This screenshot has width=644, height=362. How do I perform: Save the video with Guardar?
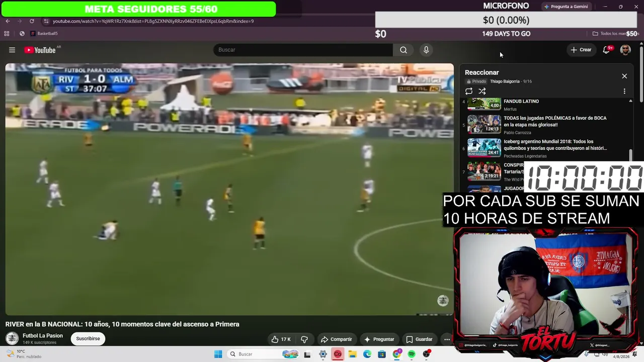(419, 339)
